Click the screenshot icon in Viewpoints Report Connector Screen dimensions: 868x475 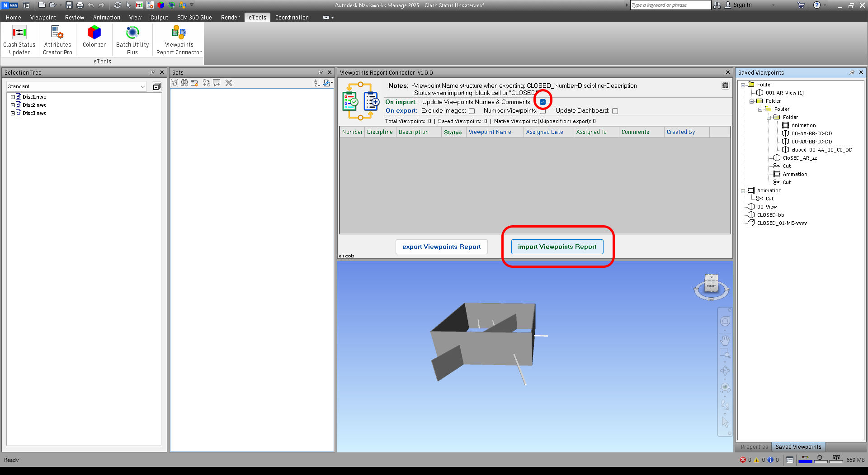click(x=725, y=85)
